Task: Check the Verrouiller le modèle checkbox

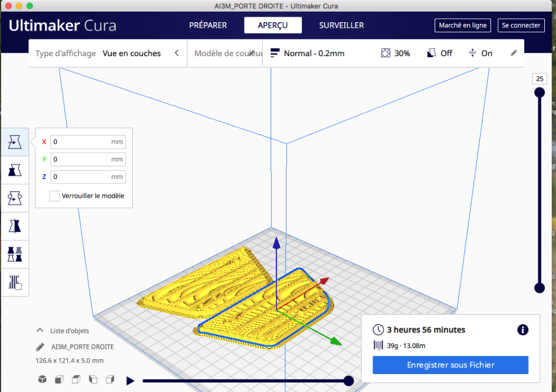Action: click(54, 196)
